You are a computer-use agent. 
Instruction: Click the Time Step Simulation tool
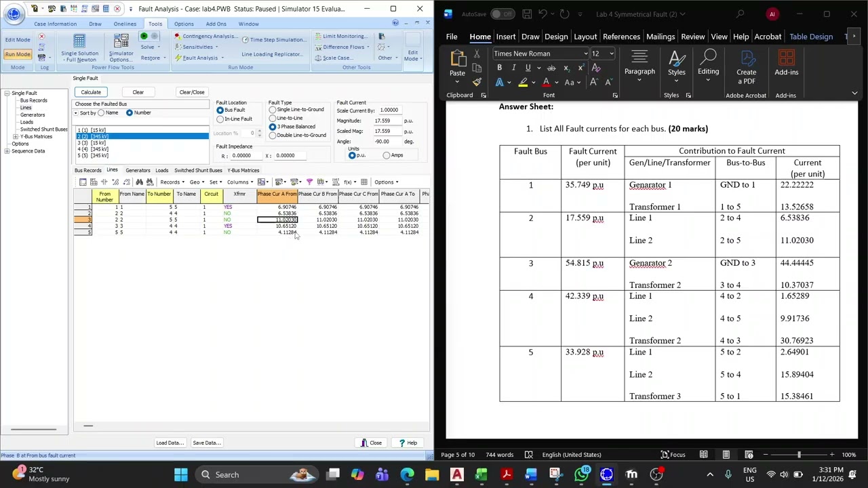point(275,39)
